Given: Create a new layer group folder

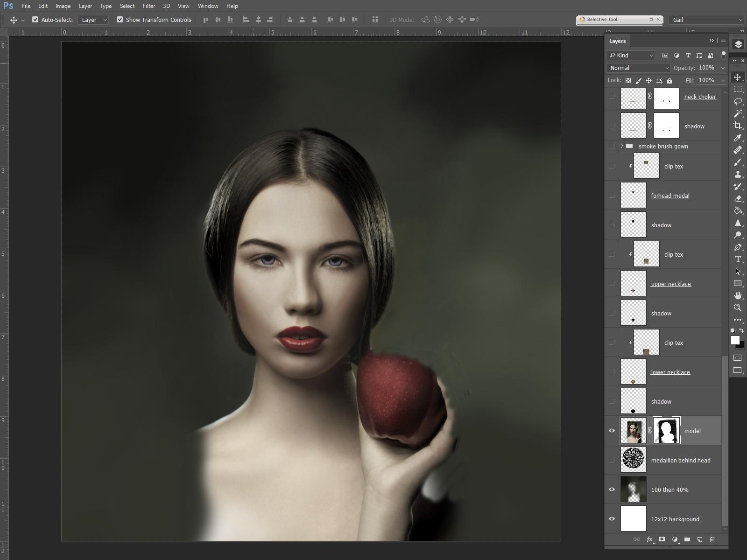Looking at the screenshot, I should coord(687,539).
